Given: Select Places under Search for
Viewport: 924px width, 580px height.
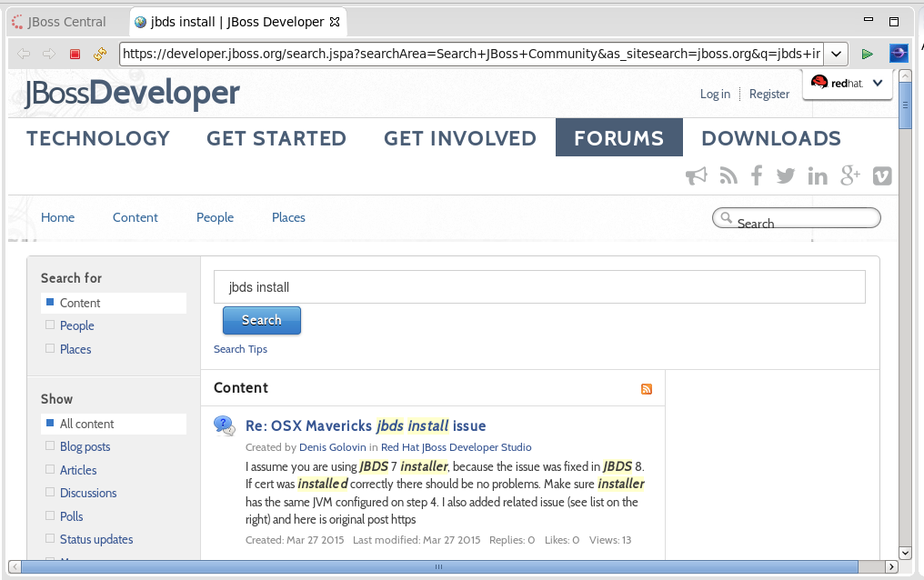Looking at the screenshot, I should 75,349.
